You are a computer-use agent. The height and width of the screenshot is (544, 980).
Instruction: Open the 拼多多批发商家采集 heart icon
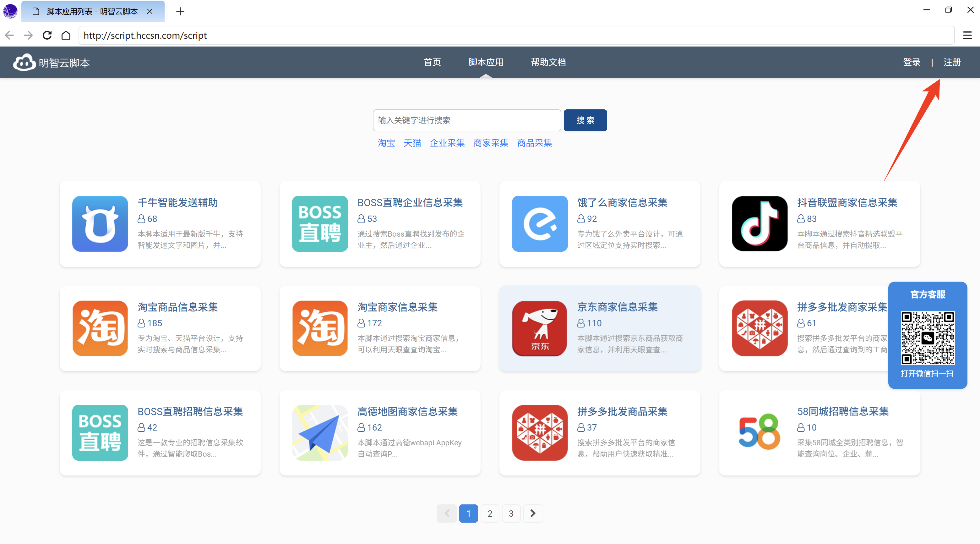760,328
